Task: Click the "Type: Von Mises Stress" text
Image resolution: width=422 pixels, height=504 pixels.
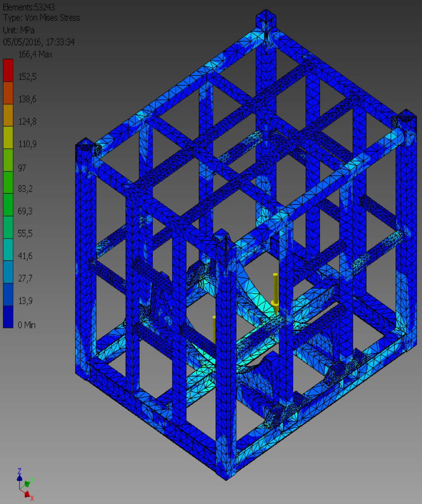Action: pos(41,18)
